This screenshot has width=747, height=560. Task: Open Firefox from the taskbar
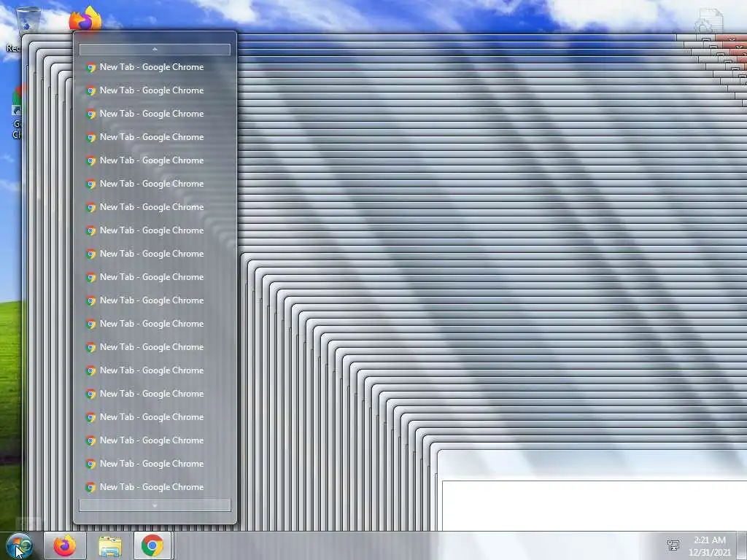pyautogui.click(x=65, y=545)
